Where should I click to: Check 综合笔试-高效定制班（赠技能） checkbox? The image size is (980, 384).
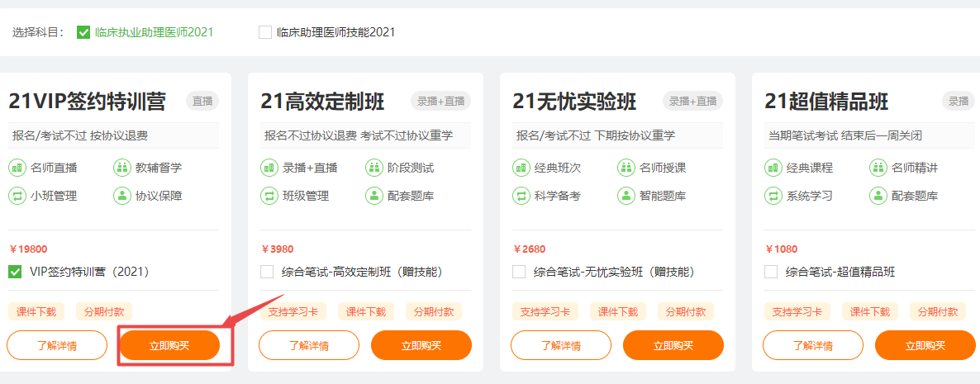tap(267, 272)
